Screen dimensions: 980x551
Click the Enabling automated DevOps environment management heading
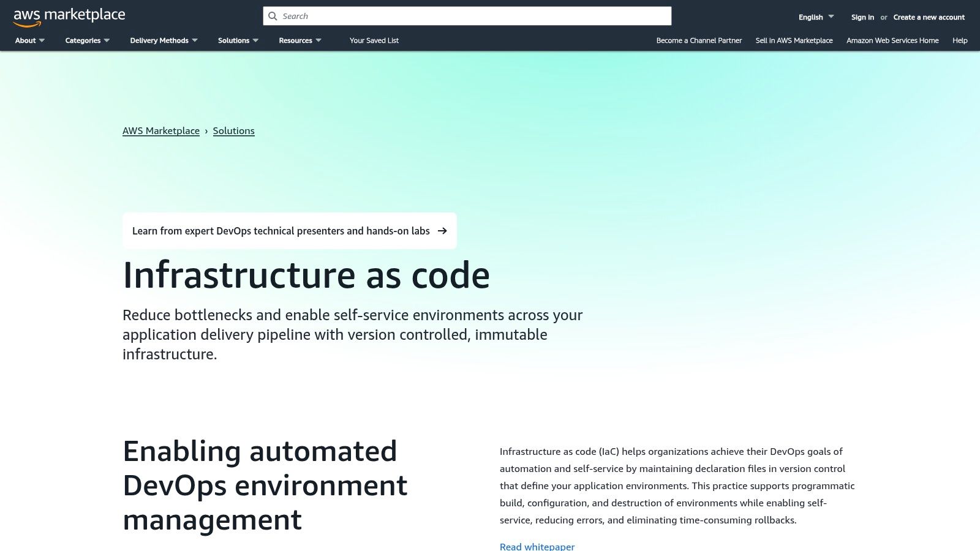(x=265, y=485)
